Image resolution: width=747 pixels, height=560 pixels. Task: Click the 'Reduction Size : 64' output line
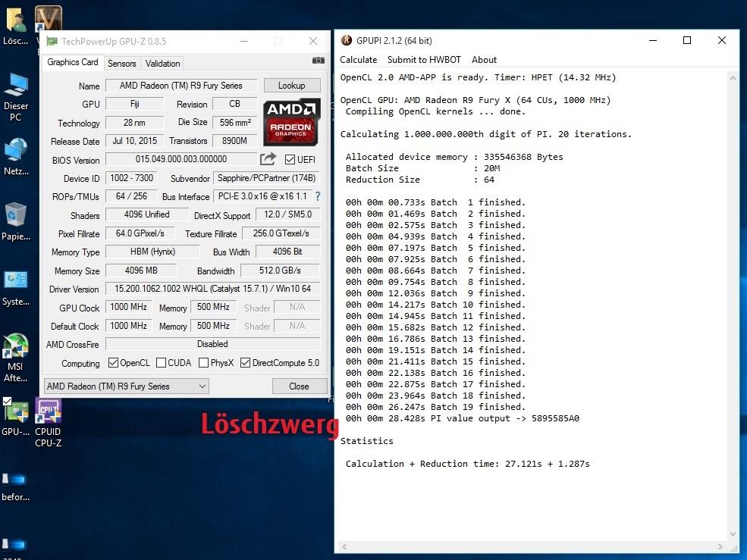(x=420, y=180)
